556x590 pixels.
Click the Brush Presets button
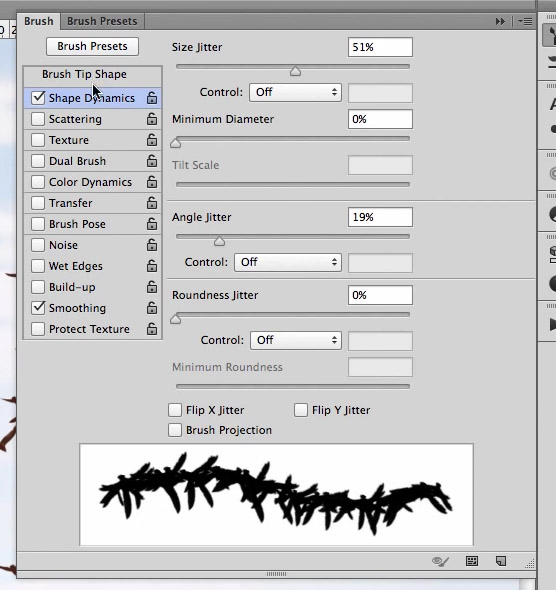tap(93, 47)
